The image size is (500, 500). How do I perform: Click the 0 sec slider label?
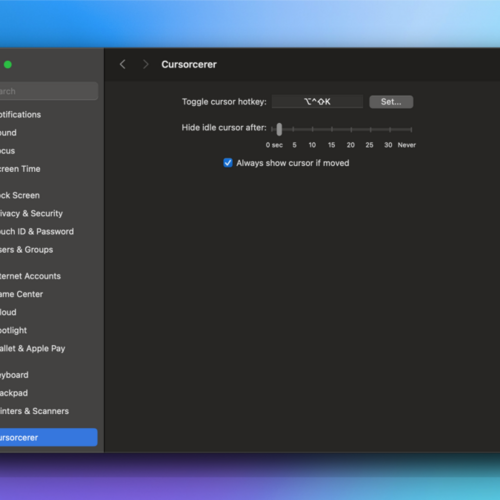tap(274, 145)
